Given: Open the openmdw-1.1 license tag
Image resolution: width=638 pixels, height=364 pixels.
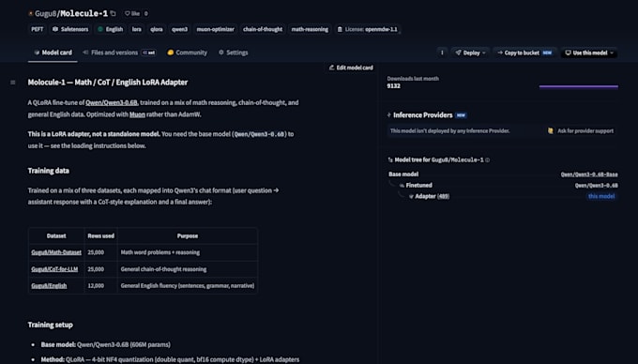Looking at the screenshot, I should click(367, 29).
